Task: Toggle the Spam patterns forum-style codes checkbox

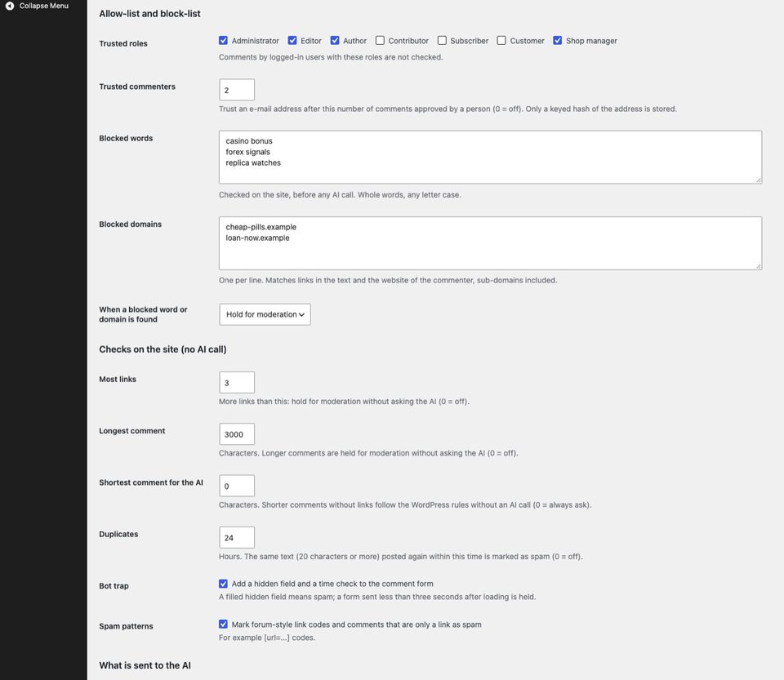Action: coord(223,624)
